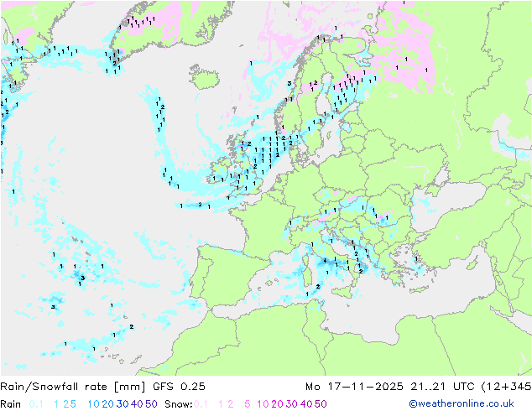Screen dimensions: 532x411
Task: Click snow legend value 50
Action: click(321, 404)
